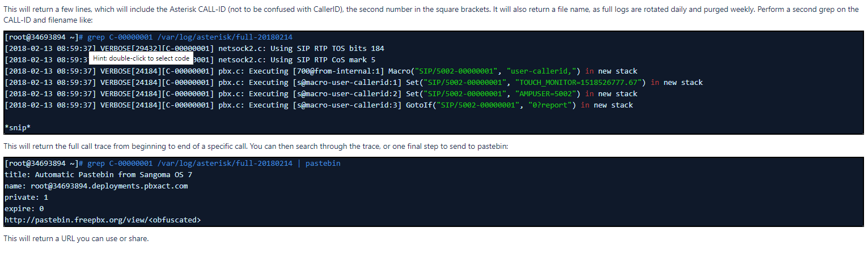Open the pastebin.freepbx.org view URL
Screen dimensions: 868x253
[x=103, y=220]
